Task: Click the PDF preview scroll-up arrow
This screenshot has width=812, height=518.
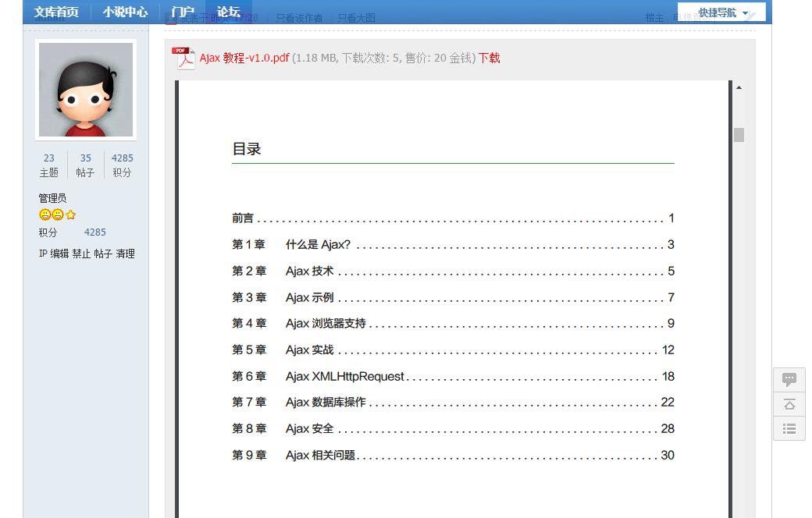Action: (739, 88)
